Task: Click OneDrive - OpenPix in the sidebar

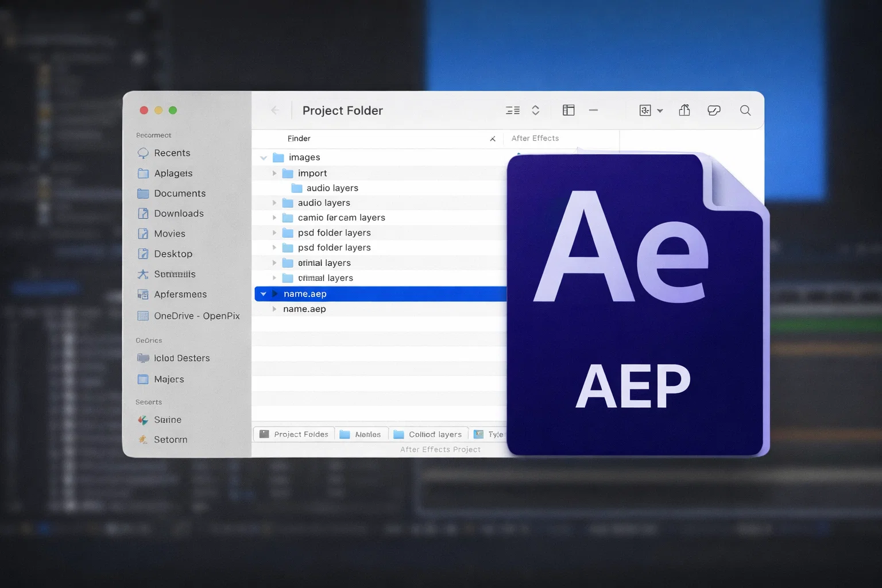Action: pyautogui.click(x=197, y=316)
